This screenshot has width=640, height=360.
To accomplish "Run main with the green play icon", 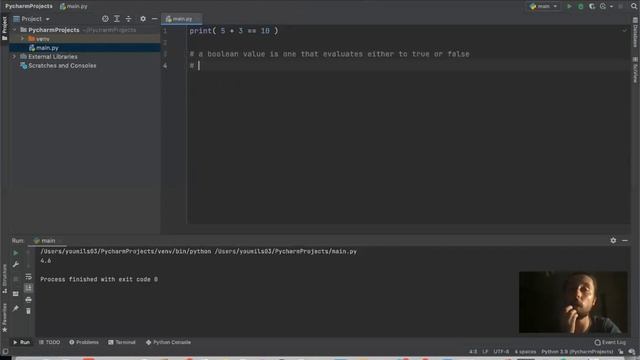I will [x=569, y=6].
